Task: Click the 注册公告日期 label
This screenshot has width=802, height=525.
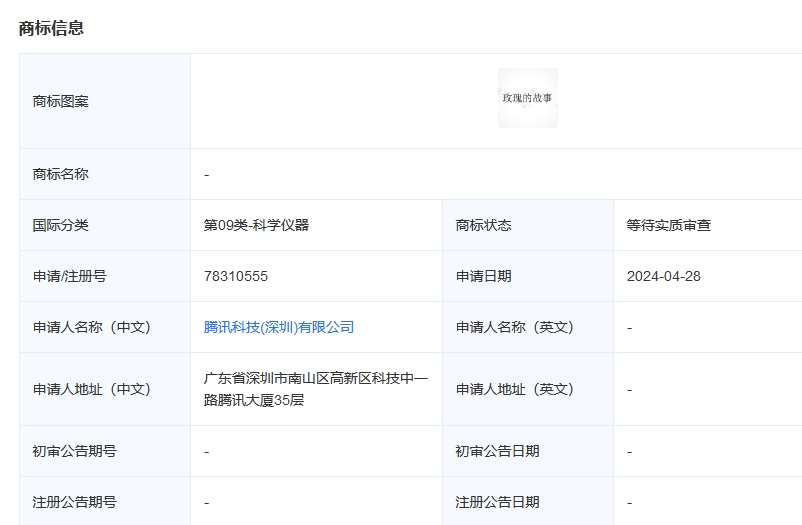Action: [498, 502]
